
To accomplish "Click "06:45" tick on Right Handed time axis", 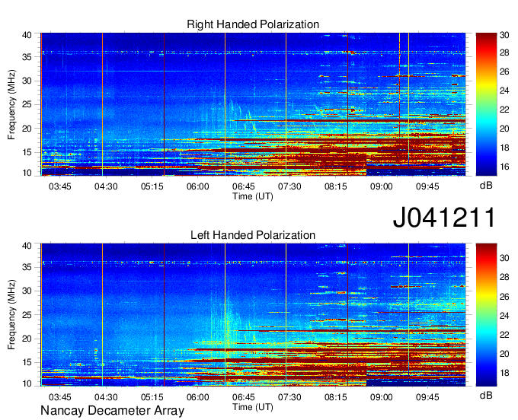I will pos(244,186).
